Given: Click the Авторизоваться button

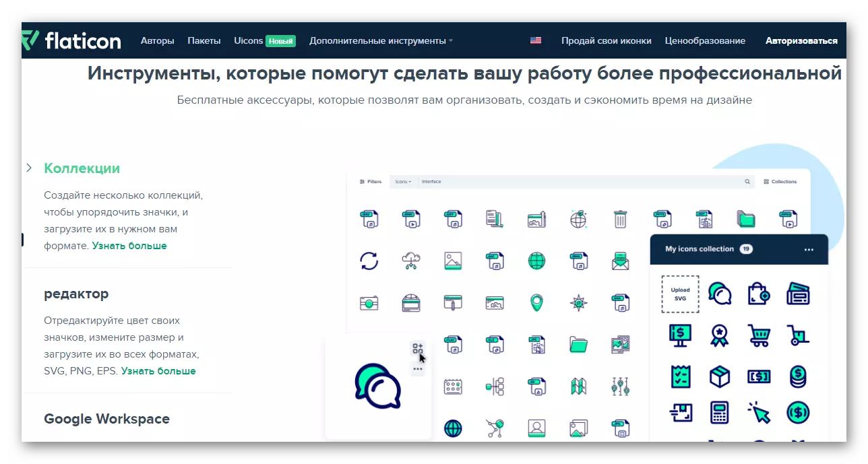Looking at the screenshot, I should pos(801,40).
